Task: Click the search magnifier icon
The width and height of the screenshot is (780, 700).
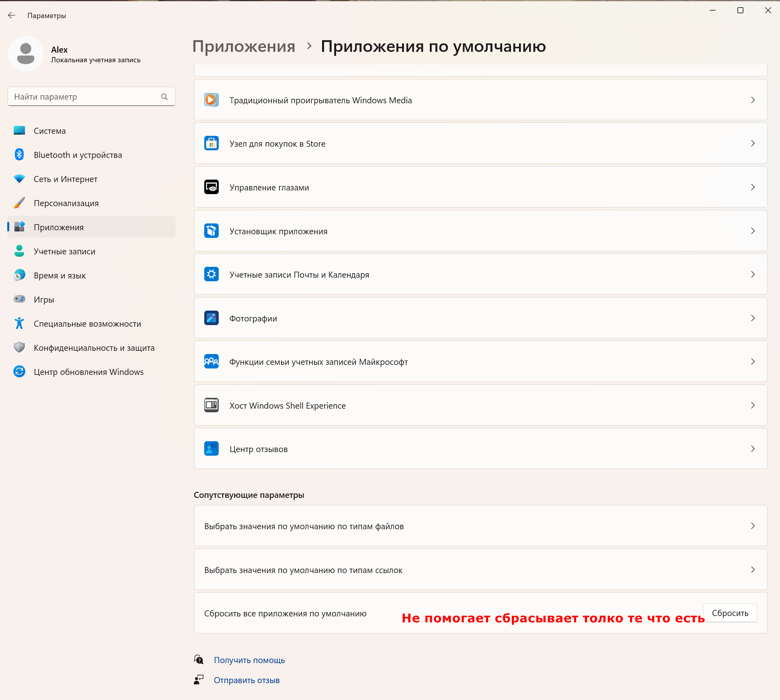Action: (164, 97)
